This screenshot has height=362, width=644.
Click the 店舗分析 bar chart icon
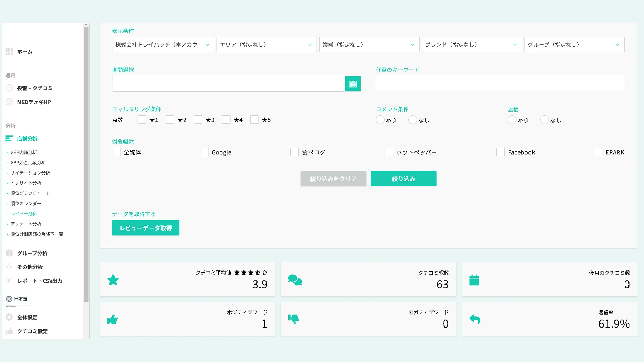point(9,138)
